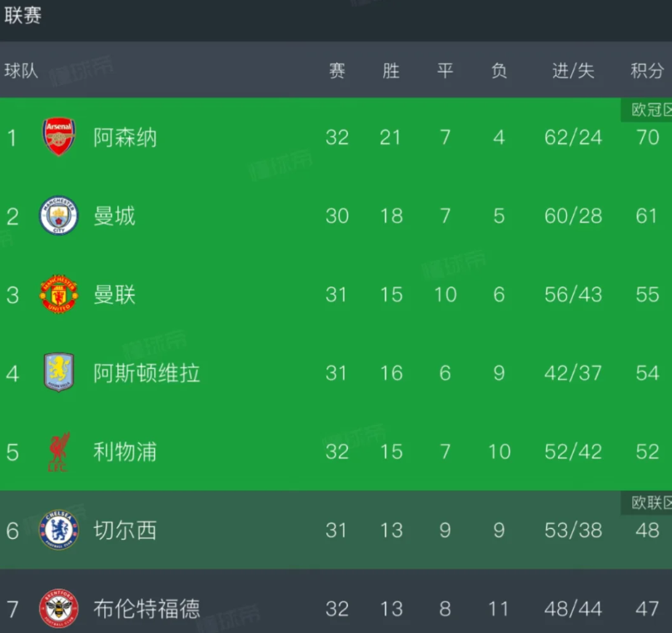Sort table by 胜 column header
Viewport: 672px width, 633px height.
391,71
